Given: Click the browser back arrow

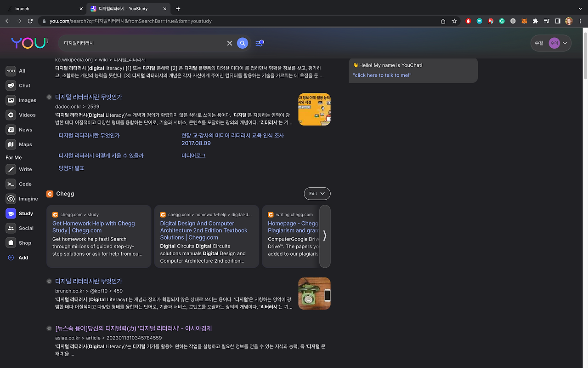Looking at the screenshot, I should pos(7,21).
